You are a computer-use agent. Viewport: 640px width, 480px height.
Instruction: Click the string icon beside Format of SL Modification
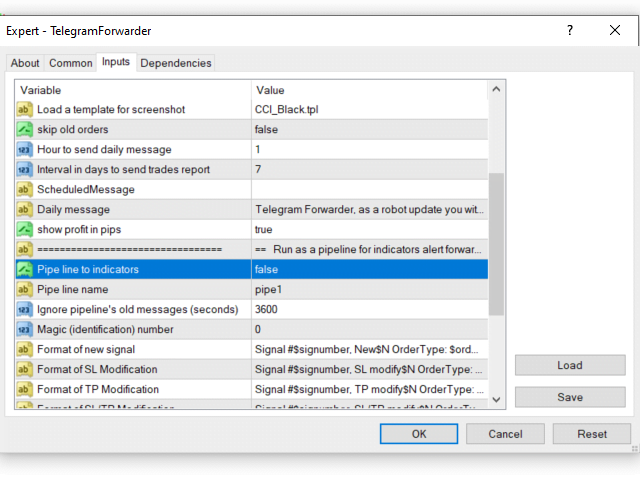(24, 369)
